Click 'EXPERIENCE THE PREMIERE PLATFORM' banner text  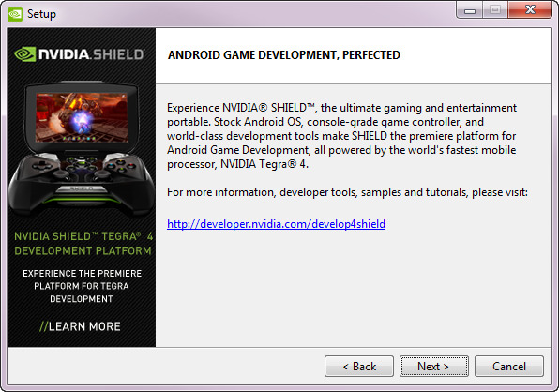tap(82, 286)
